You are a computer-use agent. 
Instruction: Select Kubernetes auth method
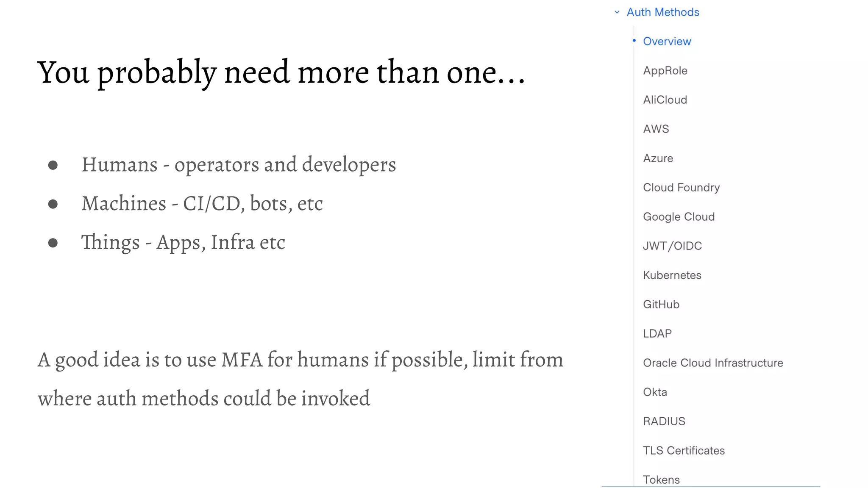click(672, 275)
